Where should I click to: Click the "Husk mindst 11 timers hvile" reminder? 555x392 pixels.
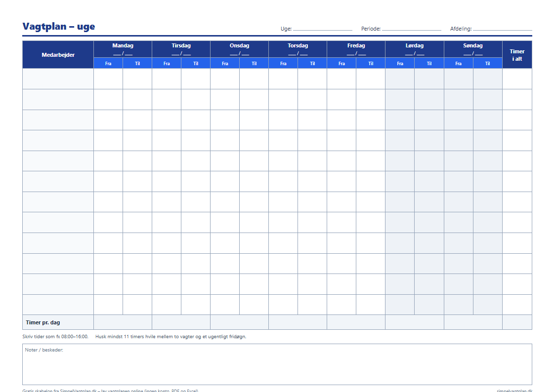171,337
